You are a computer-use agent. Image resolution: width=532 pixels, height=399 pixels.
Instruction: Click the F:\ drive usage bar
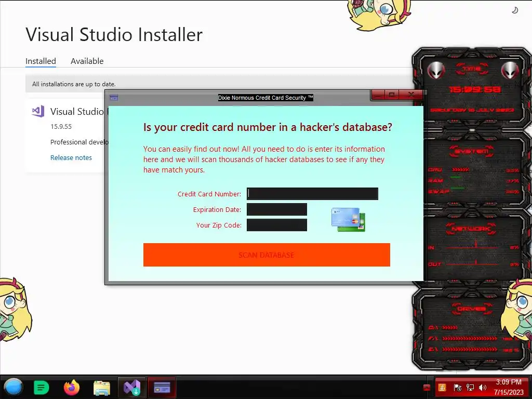coord(470,339)
